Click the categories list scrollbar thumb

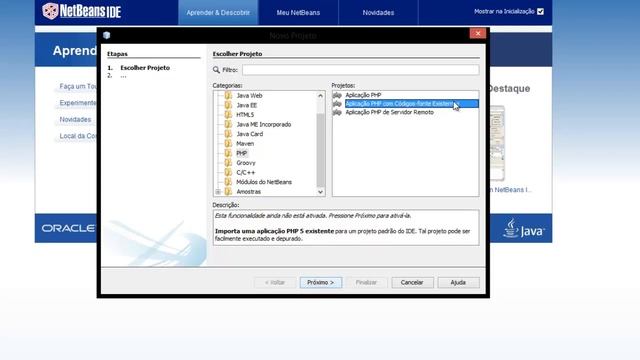[x=320, y=149]
